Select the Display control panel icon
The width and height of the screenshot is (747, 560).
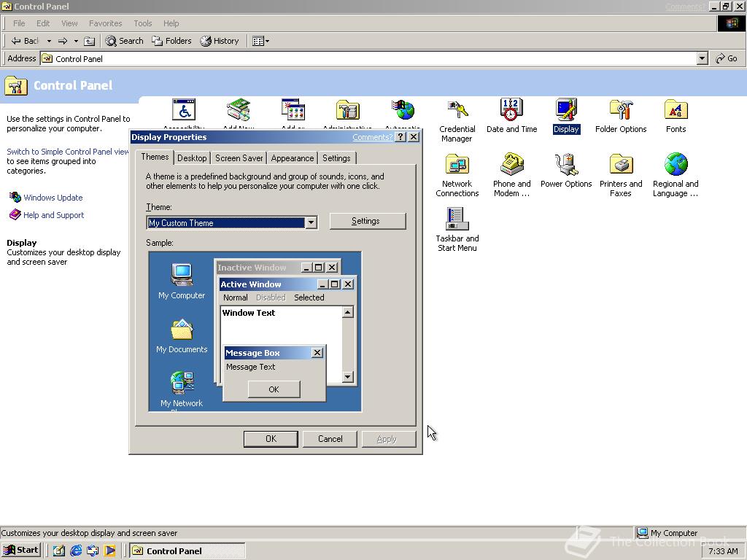tap(566, 116)
